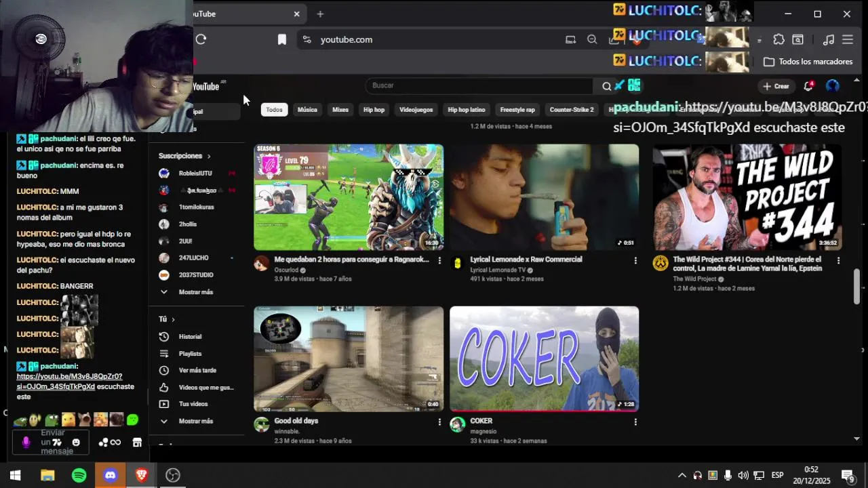
Task: Open Discord from the taskbar
Action: (111, 475)
